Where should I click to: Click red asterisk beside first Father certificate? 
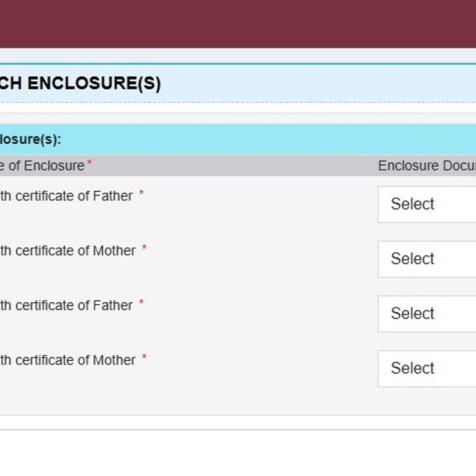(141, 192)
